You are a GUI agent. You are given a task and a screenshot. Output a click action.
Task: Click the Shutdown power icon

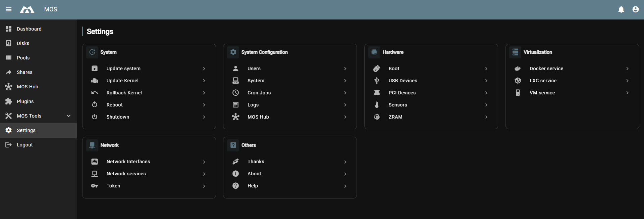click(95, 117)
